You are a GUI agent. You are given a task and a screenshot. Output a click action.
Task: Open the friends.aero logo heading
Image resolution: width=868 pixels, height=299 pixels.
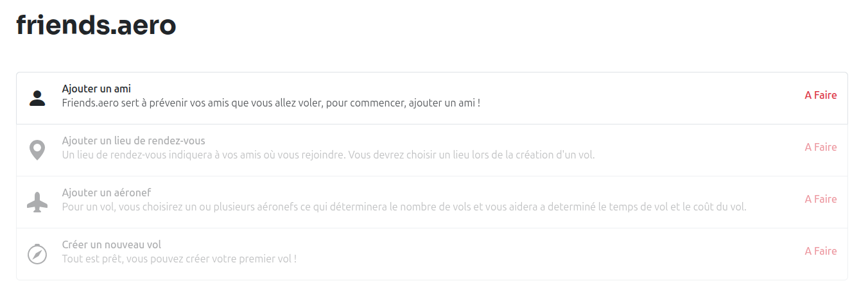96,25
